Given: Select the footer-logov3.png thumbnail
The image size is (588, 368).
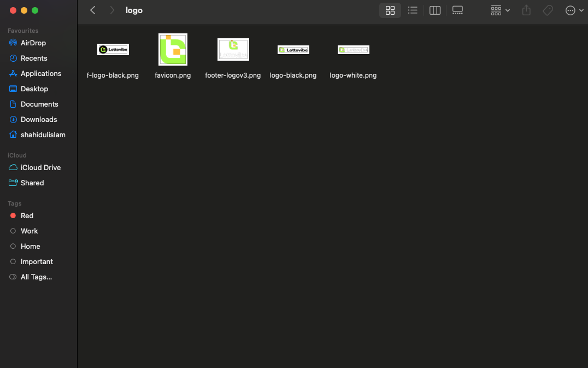Looking at the screenshot, I should pyautogui.click(x=233, y=50).
